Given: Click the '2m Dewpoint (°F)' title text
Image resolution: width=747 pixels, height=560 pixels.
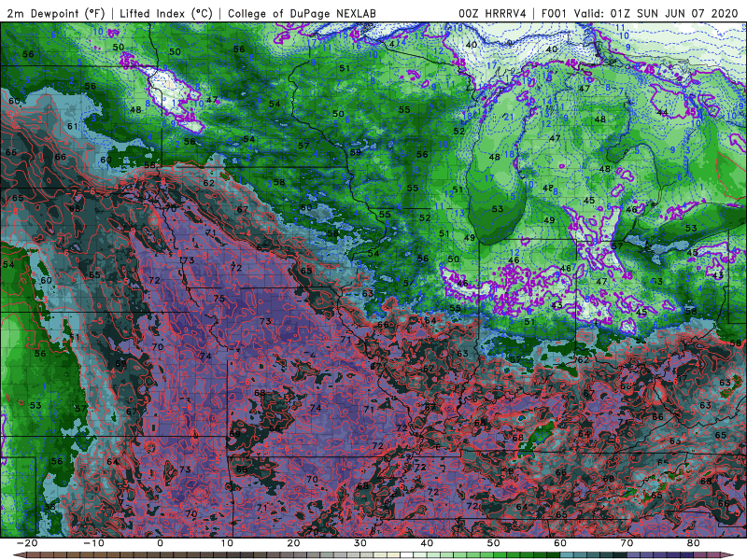Looking at the screenshot, I should [x=55, y=13].
